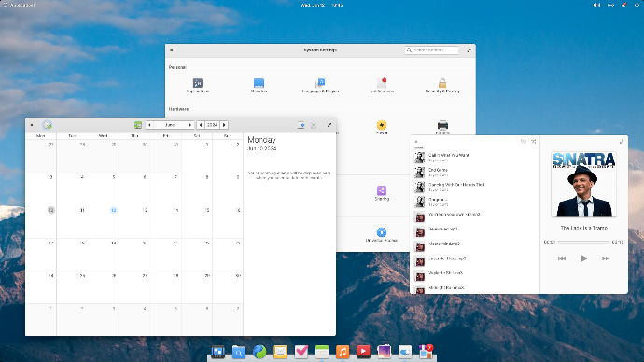Open Security & Privacy settings
The image size is (644, 362).
click(x=442, y=86)
